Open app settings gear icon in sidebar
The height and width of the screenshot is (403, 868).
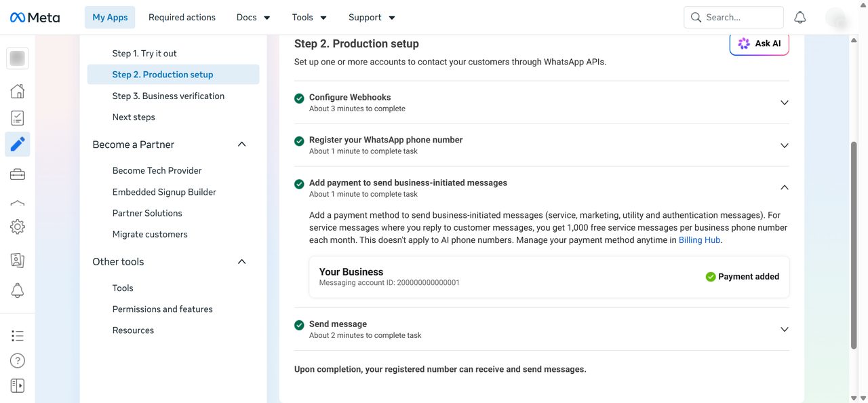pyautogui.click(x=18, y=227)
